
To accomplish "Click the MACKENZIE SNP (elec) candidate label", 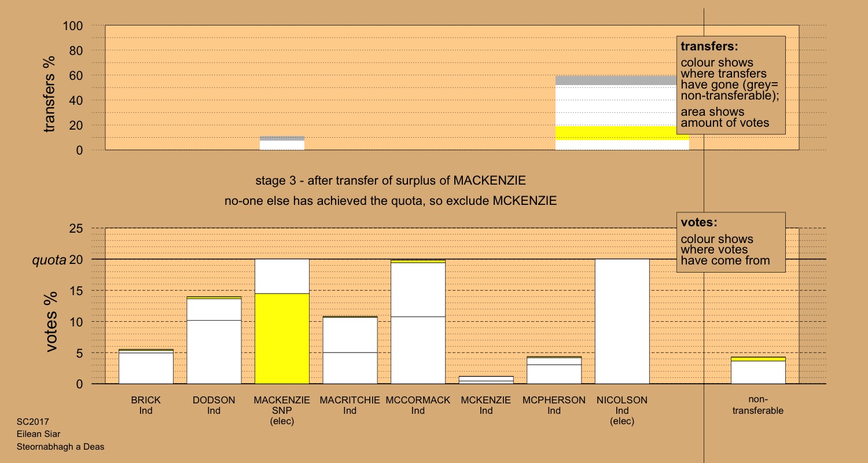I will (x=282, y=411).
